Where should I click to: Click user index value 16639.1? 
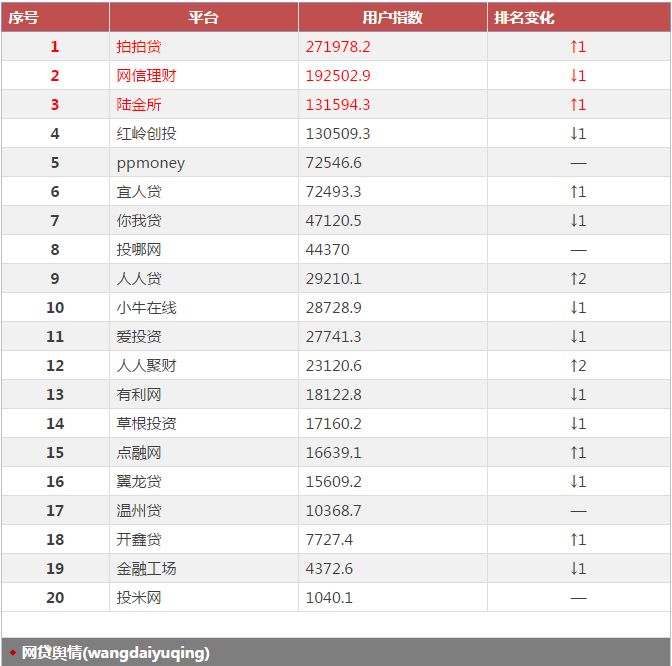point(333,453)
